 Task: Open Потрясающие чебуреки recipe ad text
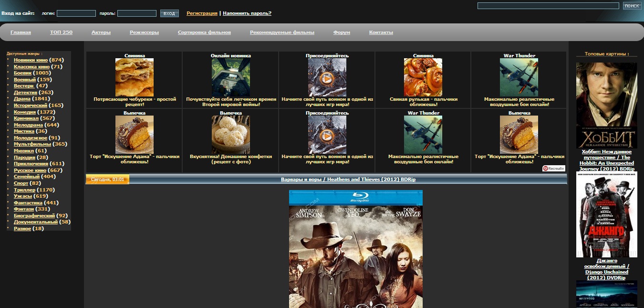[135, 102]
